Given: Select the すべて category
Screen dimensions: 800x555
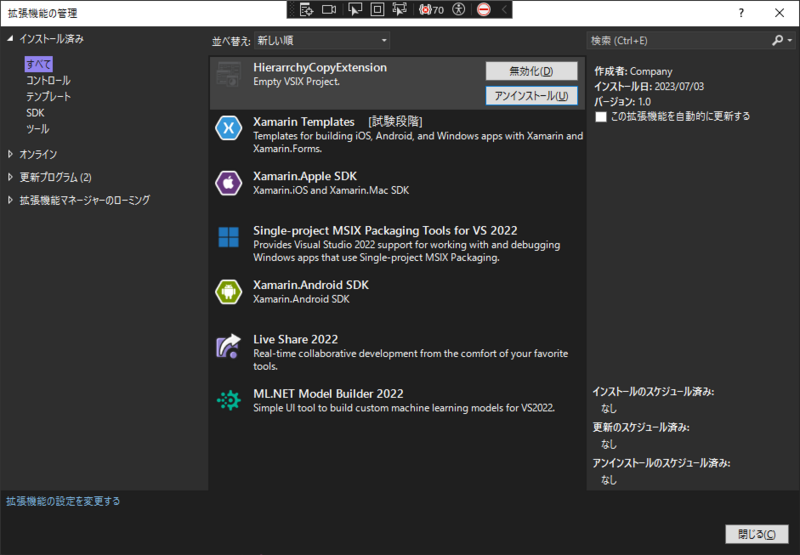Looking at the screenshot, I should pyautogui.click(x=38, y=64).
